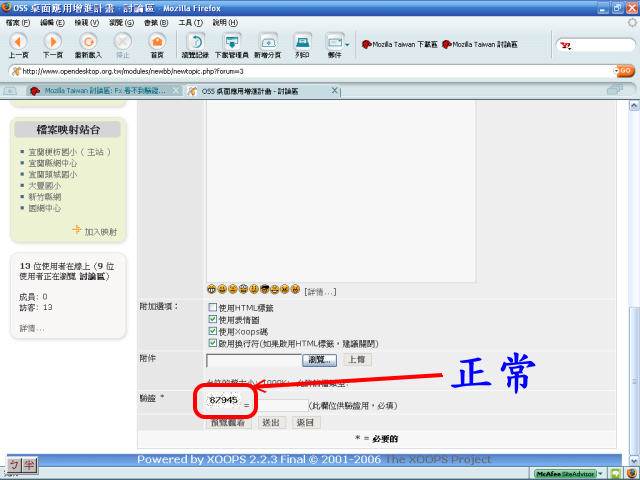Click the 送出 submit button
This screenshot has height=480, width=640.
pos(272,423)
